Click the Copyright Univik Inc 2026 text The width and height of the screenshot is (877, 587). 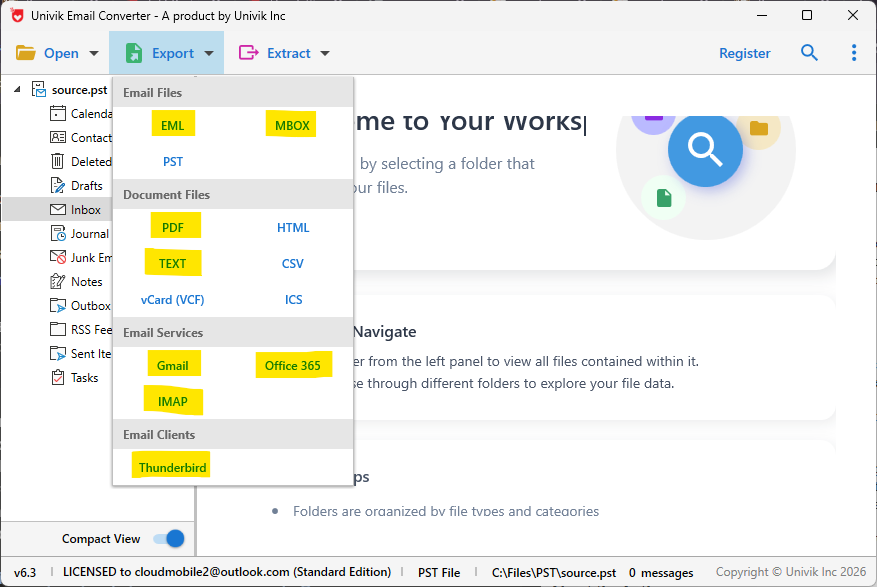pyautogui.click(x=791, y=572)
